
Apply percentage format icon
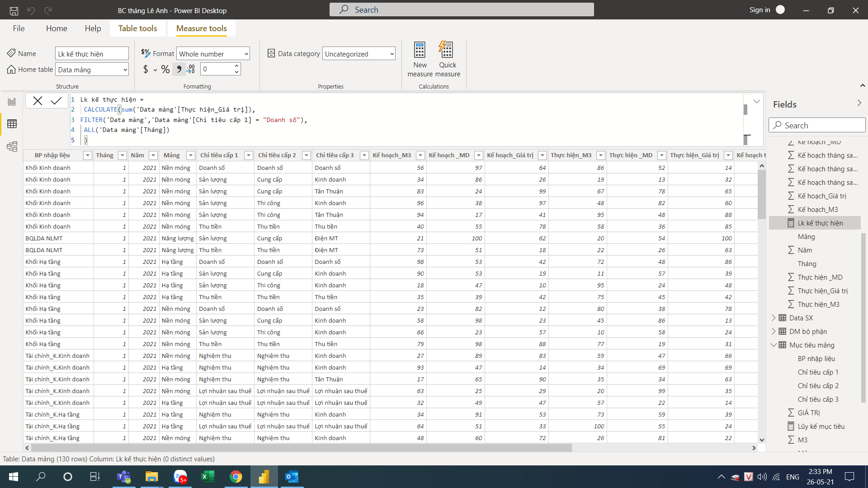click(165, 69)
